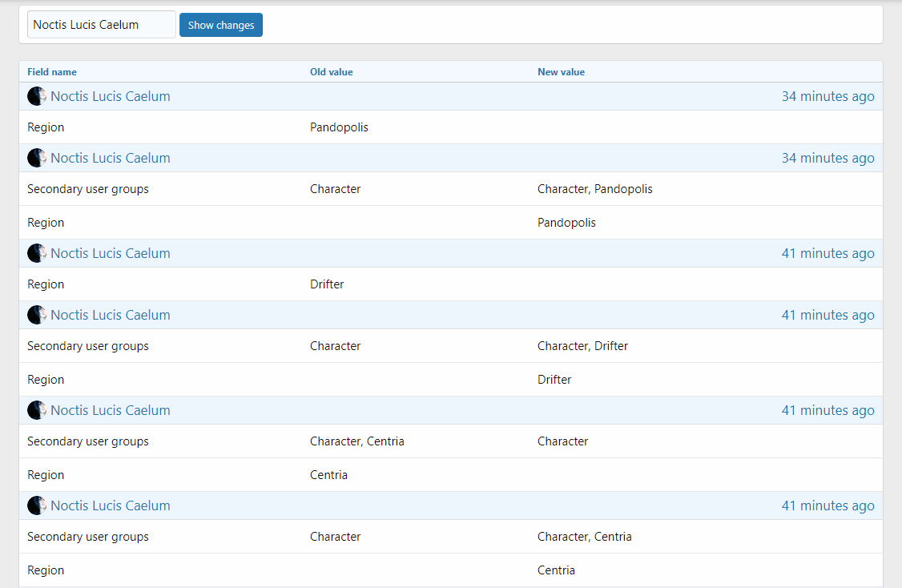Image resolution: width=902 pixels, height=588 pixels.
Task: Click the old value 'Pandopolis' in first Region row
Action: [x=339, y=127]
